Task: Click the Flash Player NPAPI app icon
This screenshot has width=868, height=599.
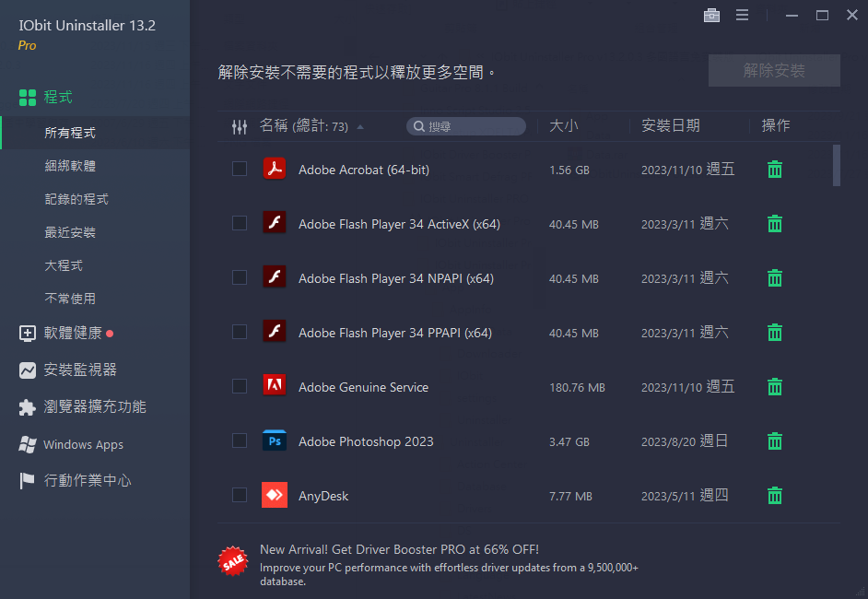Action: pos(274,277)
